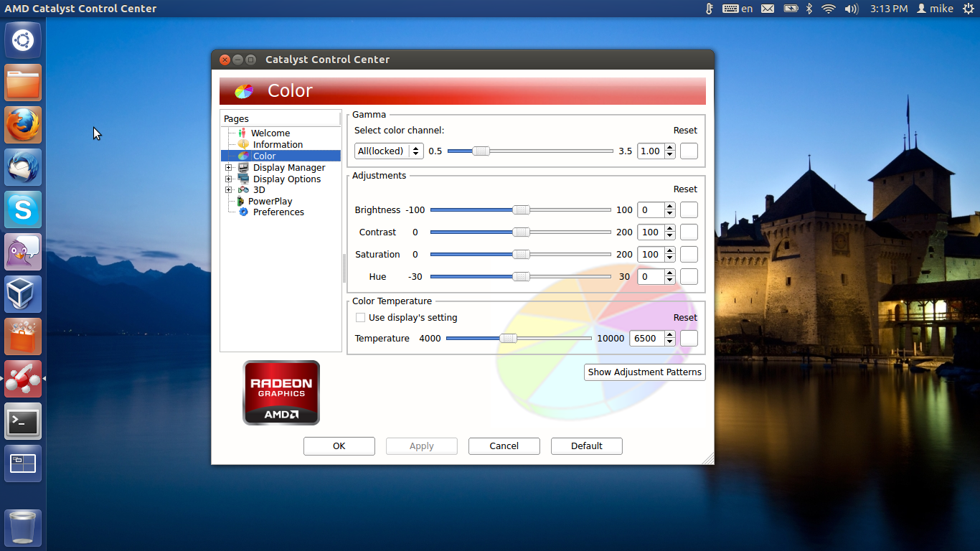The width and height of the screenshot is (980, 551).
Task: Select the Preferences page
Action: click(x=278, y=212)
